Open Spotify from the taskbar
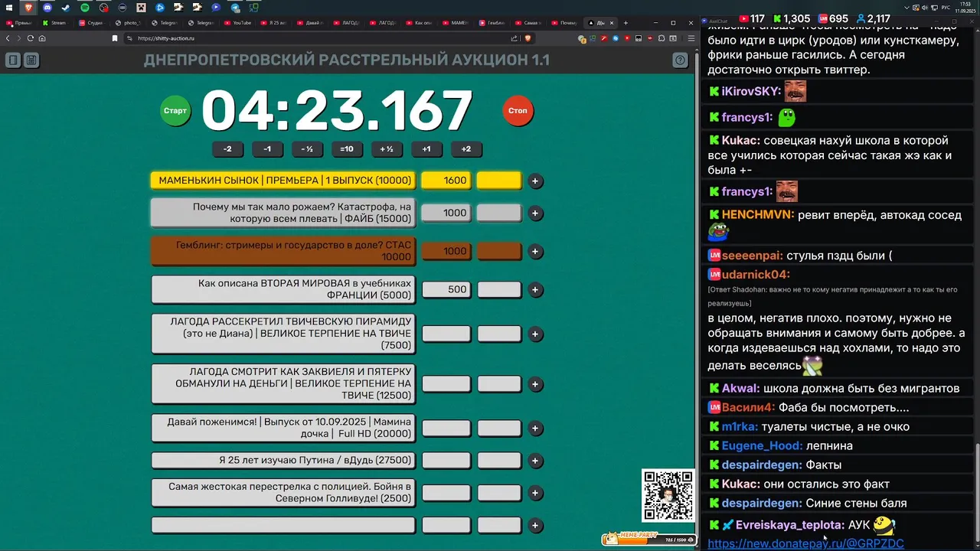This screenshot has height=551, width=980. 84,8
